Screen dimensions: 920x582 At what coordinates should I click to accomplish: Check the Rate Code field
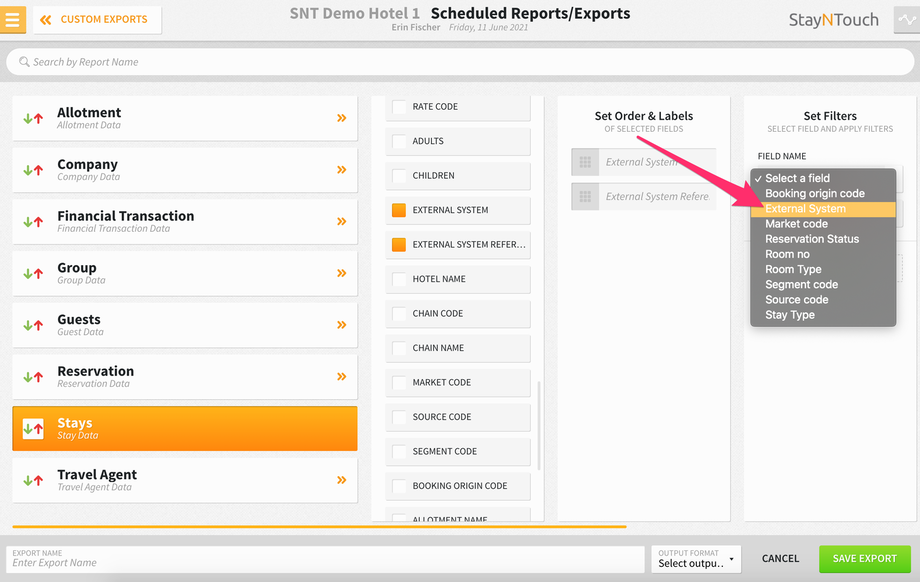tap(399, 107)
